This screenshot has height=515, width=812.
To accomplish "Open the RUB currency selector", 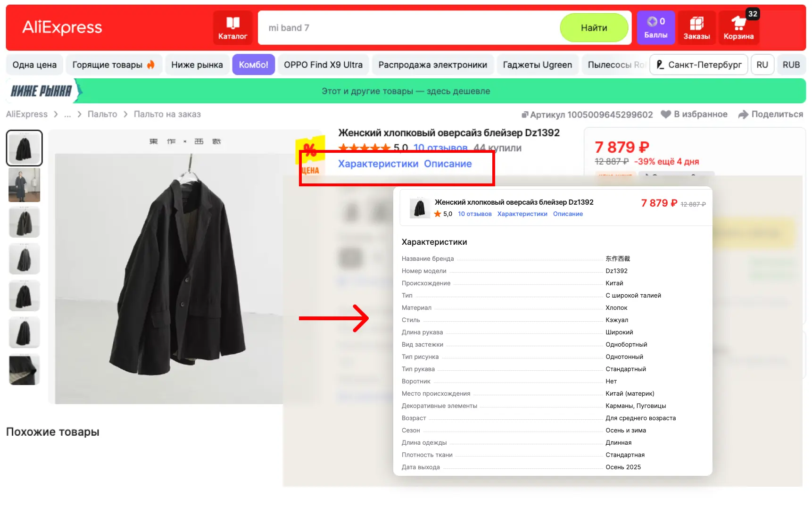I will click(791, 65).
